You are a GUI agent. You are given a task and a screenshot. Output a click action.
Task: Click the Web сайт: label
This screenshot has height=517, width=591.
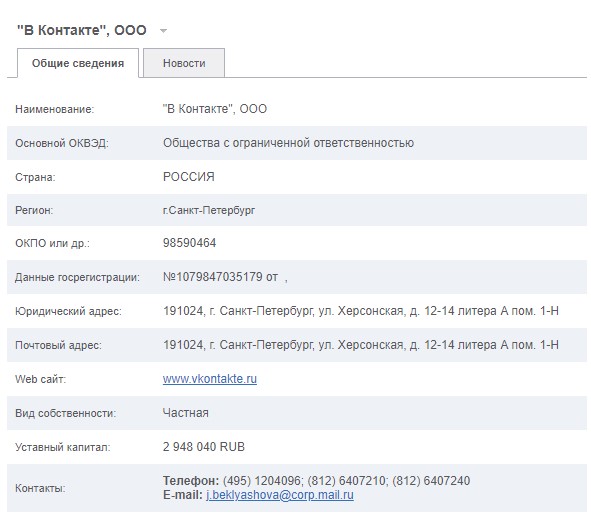(x=40, y=379)
